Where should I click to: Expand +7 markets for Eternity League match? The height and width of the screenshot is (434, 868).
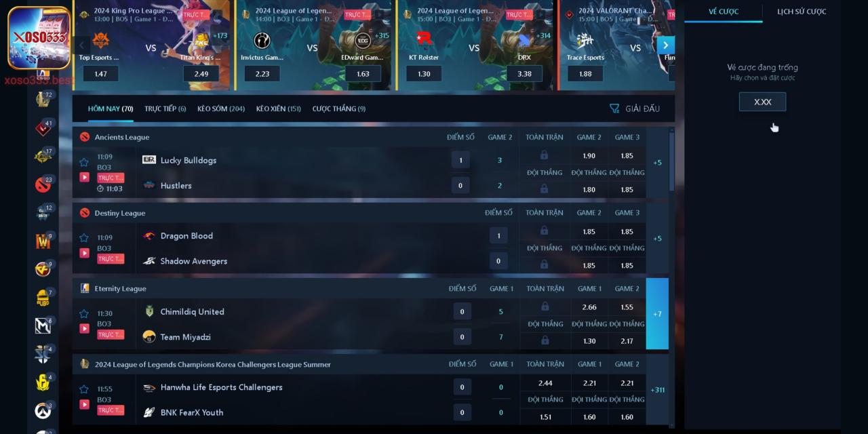click(x=657, y=314)
